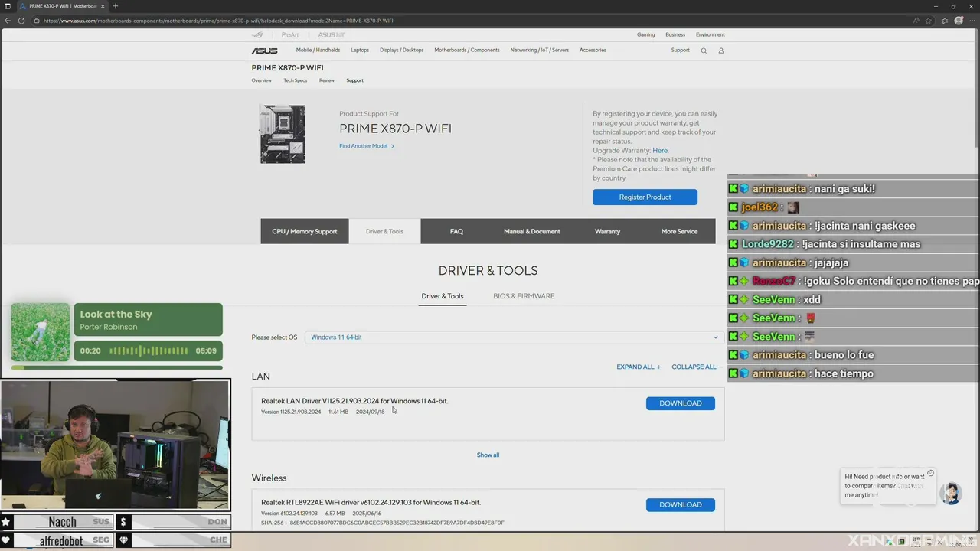Click the Wireless section heading

click(269, 478)
